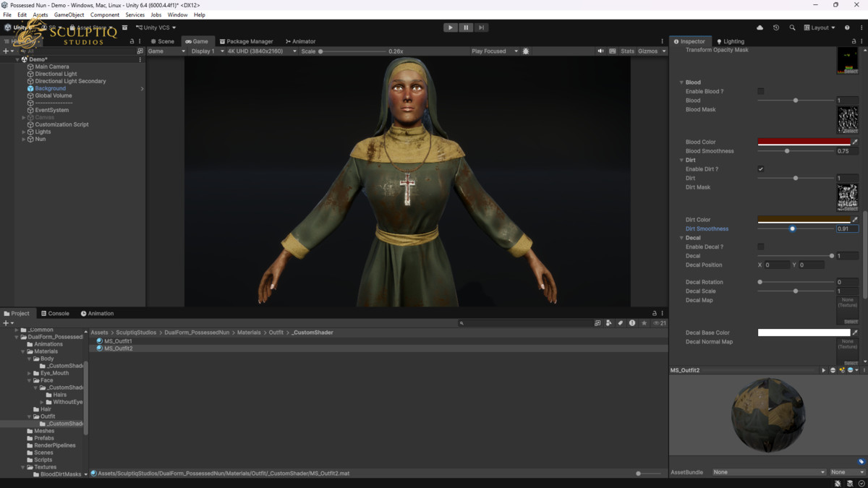
Task: Open Project search in-packages icon
Action: (597, 323)
